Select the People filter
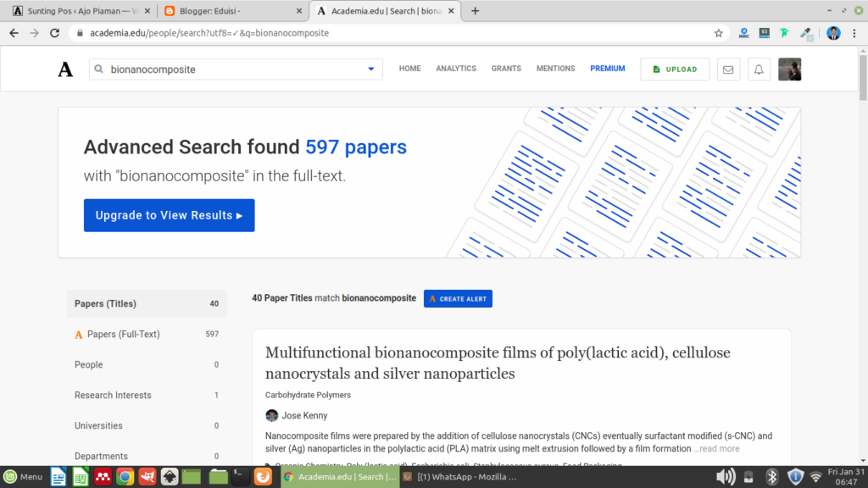 point(147,364)
